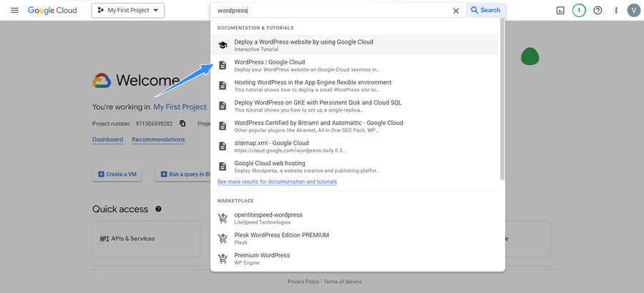
Task: Copy the project number with copy icon
Action: (182, 124)
